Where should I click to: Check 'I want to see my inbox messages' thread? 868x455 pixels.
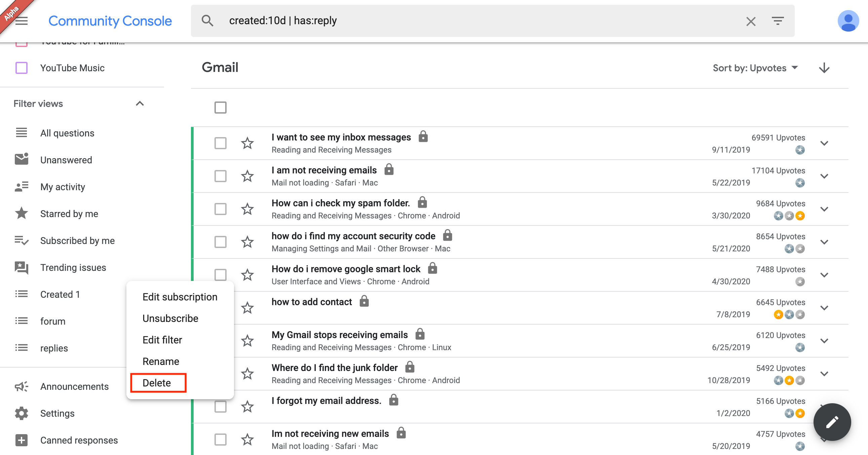221,143
